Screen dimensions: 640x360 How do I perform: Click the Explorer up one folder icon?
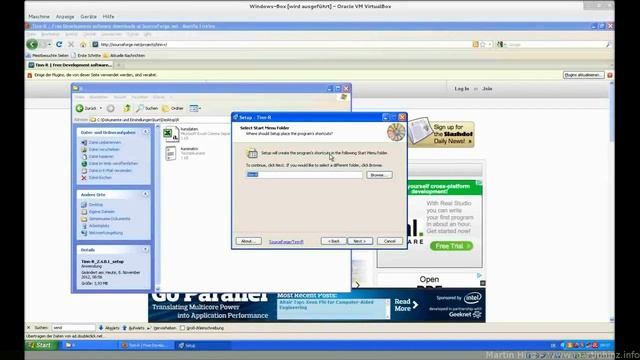pyautogui.click(x=127, y=108)
